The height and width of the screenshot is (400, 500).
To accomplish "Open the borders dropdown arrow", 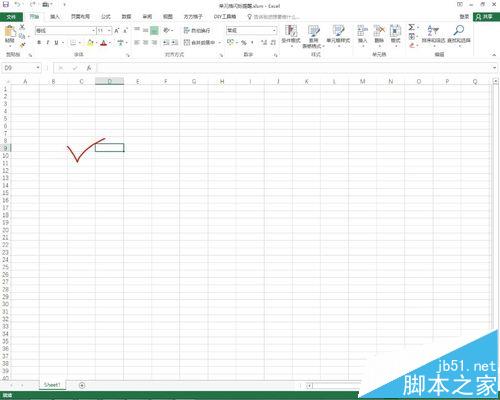I will 79,43.
